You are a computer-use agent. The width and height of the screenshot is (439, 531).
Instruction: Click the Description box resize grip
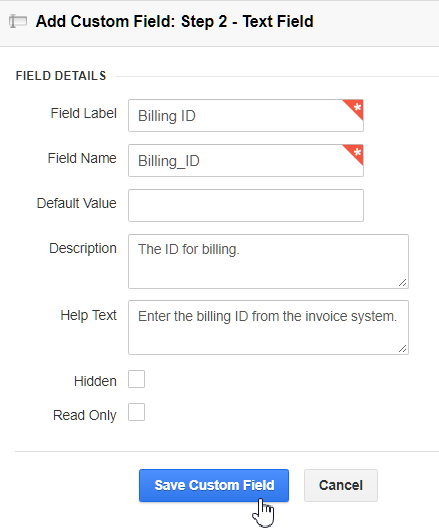(x=402, y=283)
